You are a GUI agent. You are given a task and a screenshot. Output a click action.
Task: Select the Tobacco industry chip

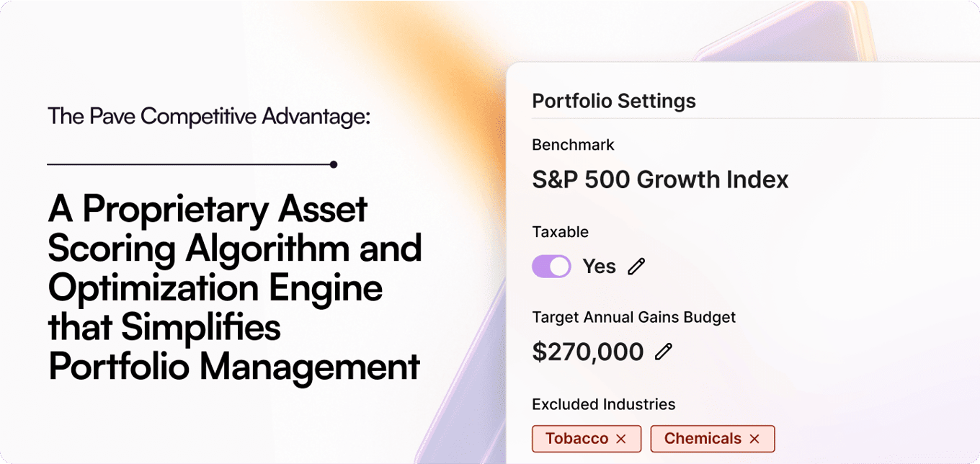click(587, 439)
